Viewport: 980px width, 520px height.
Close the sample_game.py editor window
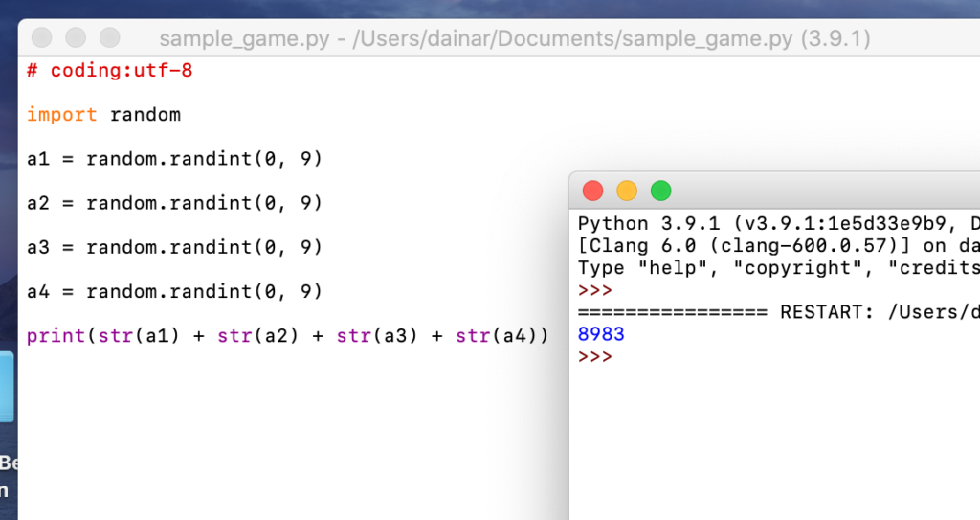42,37
